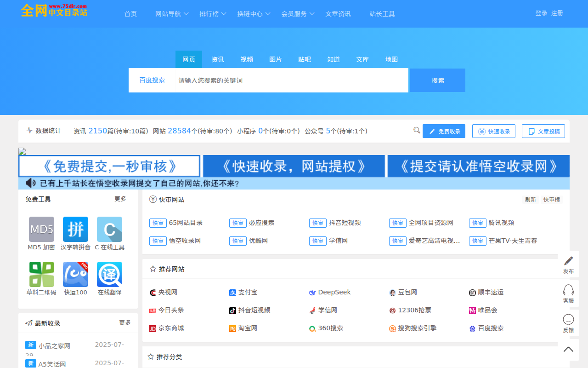The image size is (588, 368).
Task: Click the 《快速收录，网站提权》 banner
Action: pyautogui.click(x=294, y=166)
